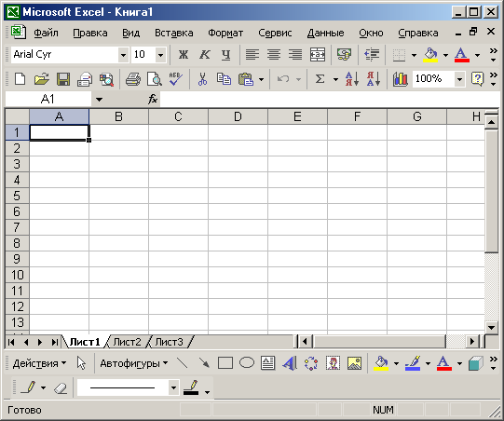This screenshot has width=504, height=421.
Task: Expand the Name Box dropdown arrow
Action: (x=99, y=100)
